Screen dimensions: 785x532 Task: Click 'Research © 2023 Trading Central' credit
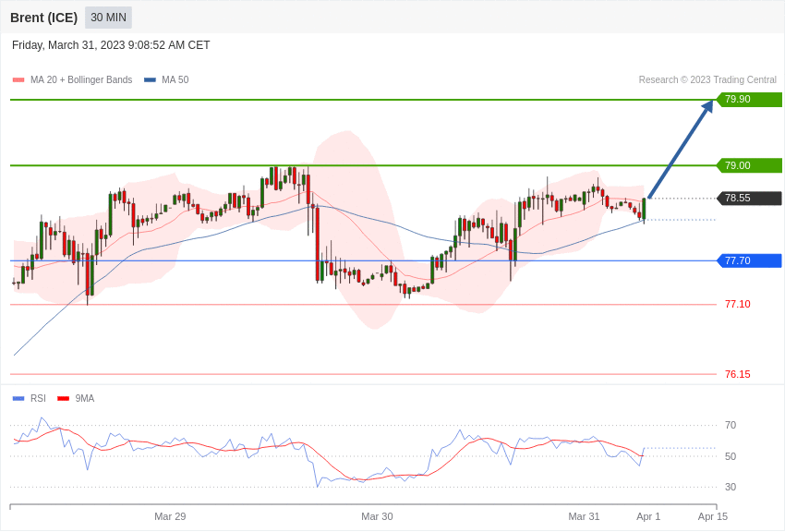click(707, 79)
